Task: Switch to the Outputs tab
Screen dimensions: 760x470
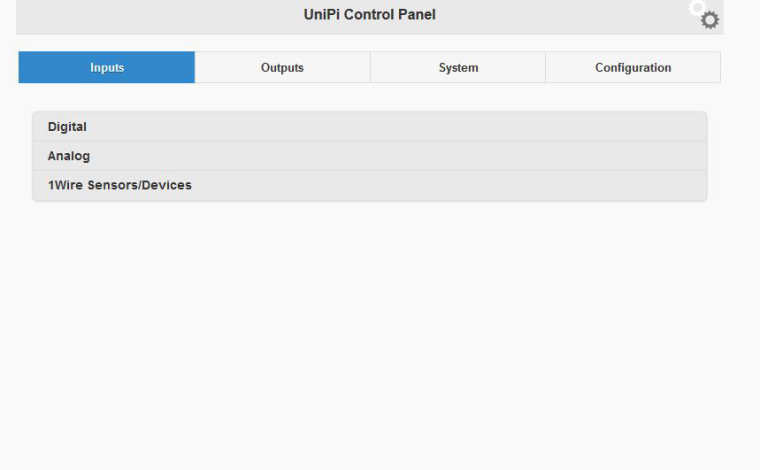Action: click(282, 68)
